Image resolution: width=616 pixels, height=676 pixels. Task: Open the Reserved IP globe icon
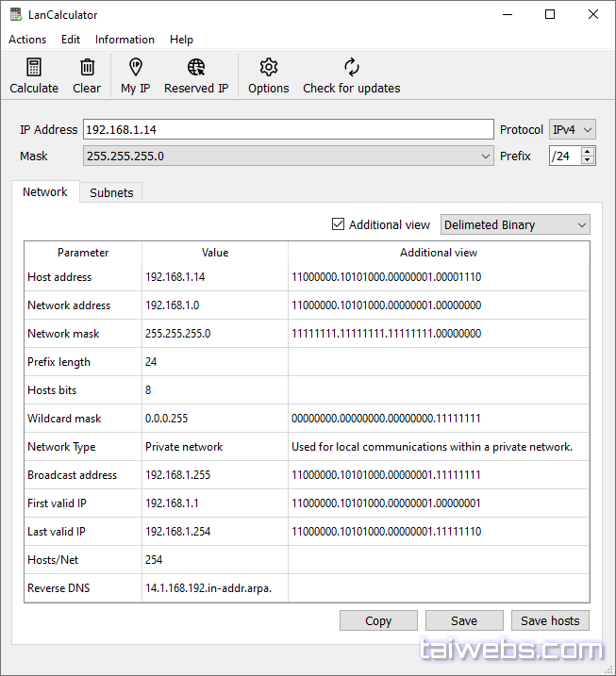click(196, 68)
